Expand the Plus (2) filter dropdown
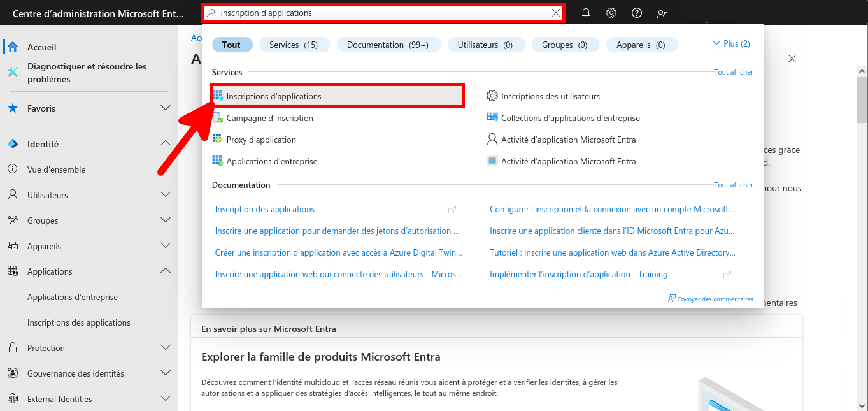Screen dimensions: 868x411 click(730, 43)
